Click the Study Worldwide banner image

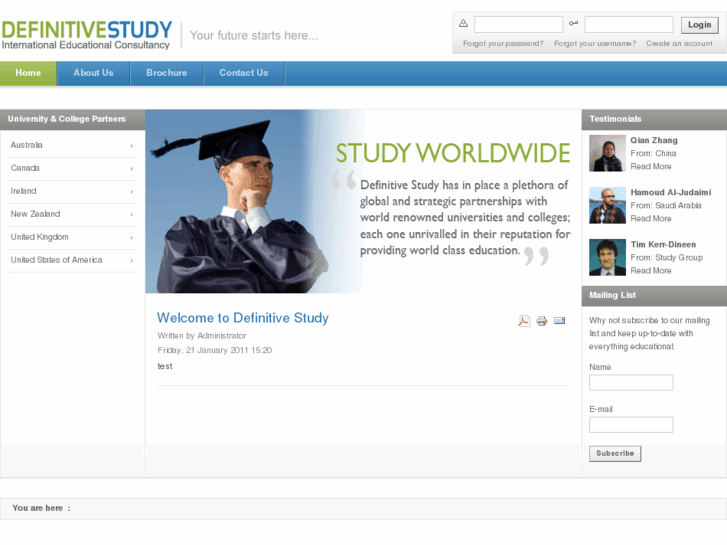click(x=363, y=201)
